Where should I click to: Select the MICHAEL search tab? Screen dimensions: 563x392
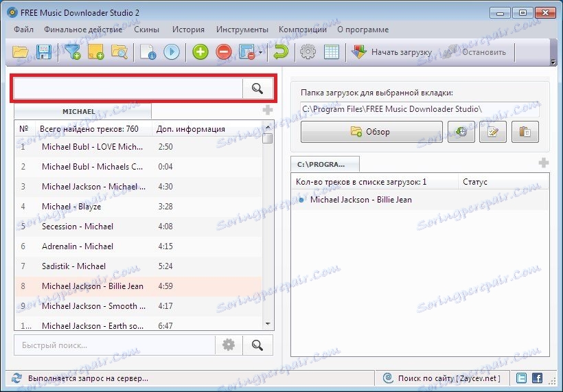click(x=82, y=111)
